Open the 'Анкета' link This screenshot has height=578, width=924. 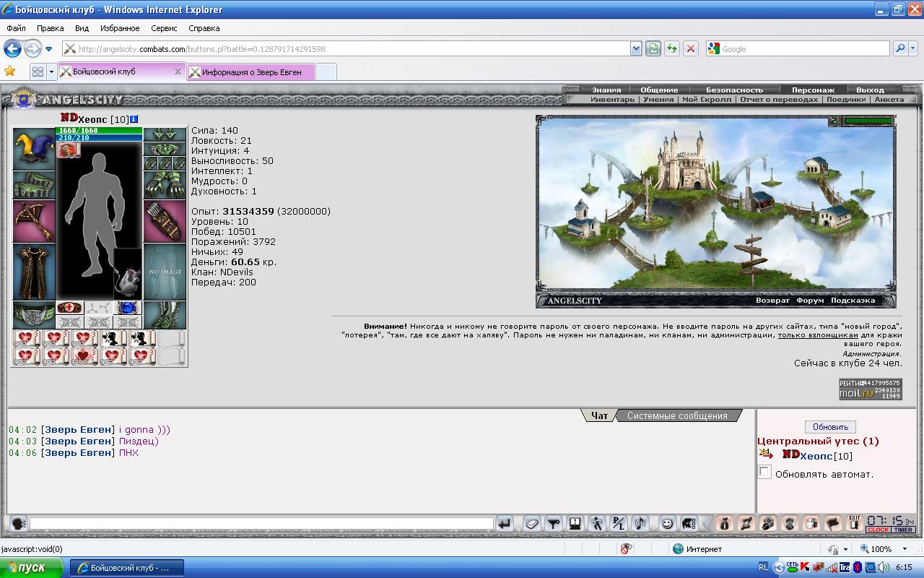pyautogui.click(x=889, y=100)
